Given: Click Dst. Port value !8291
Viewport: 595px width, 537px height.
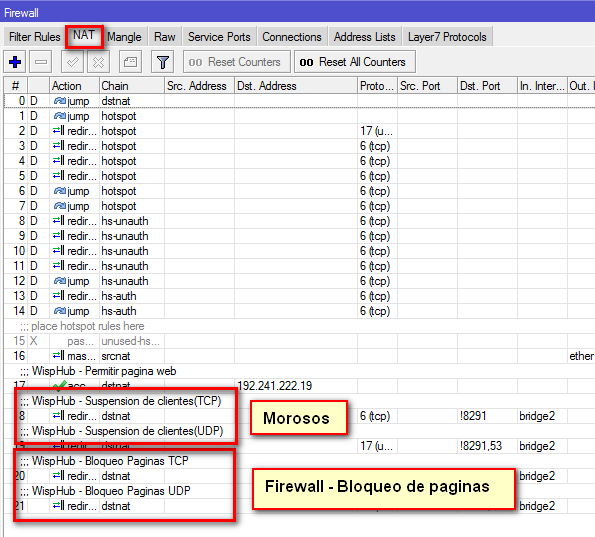Looking at the screenshot, I should click(473, 416).
